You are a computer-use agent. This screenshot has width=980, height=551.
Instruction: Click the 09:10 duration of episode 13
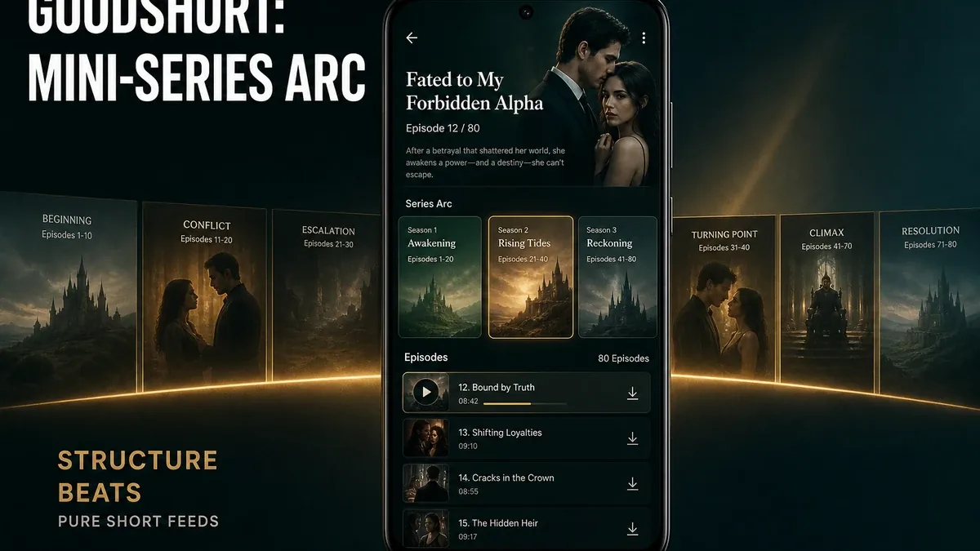tap(468, 447)
